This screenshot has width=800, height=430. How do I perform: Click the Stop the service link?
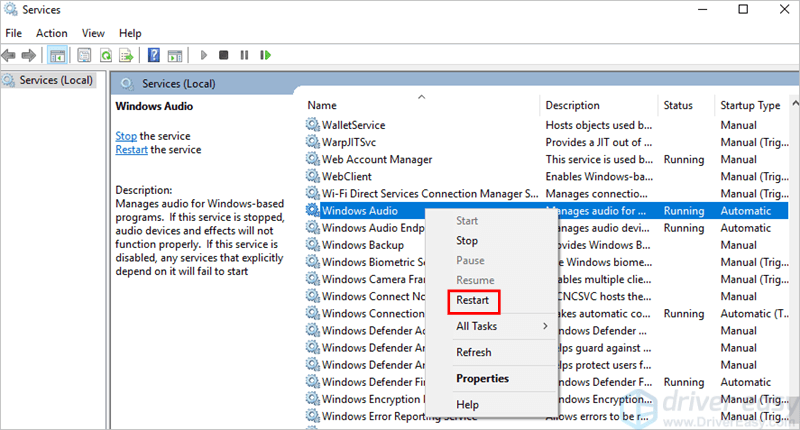tap(126, 136)
